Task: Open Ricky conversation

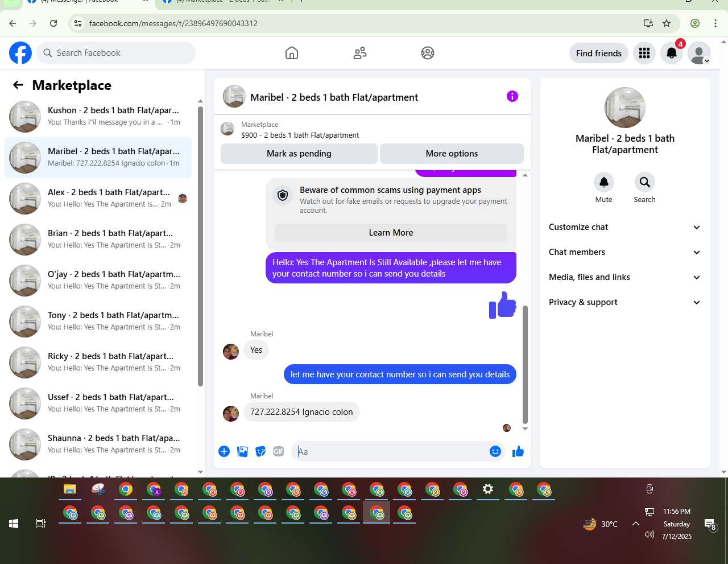Action: [98, 363]
